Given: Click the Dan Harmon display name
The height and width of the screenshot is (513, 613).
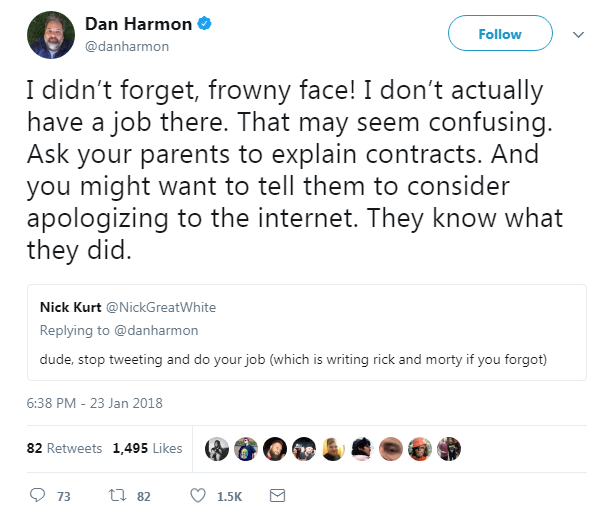Looking at the screenshot, I should 138,24.
